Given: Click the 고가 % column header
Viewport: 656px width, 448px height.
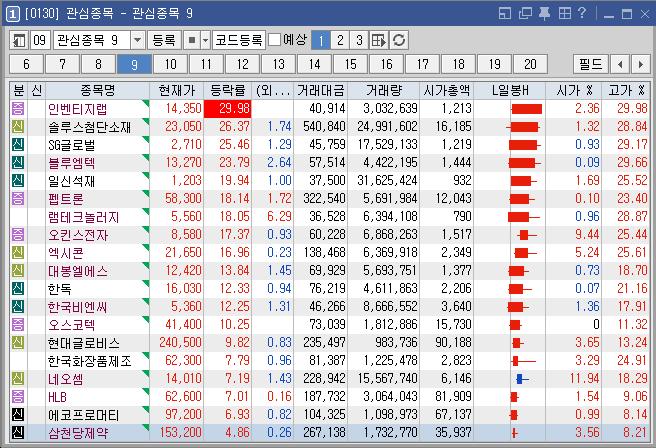Looking at the screenshot, I should [626, 90].
